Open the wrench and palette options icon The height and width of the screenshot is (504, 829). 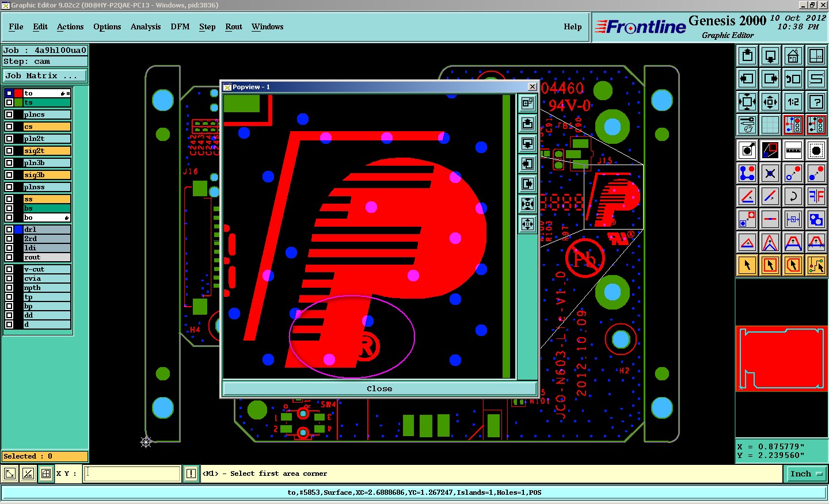point(747,125)
